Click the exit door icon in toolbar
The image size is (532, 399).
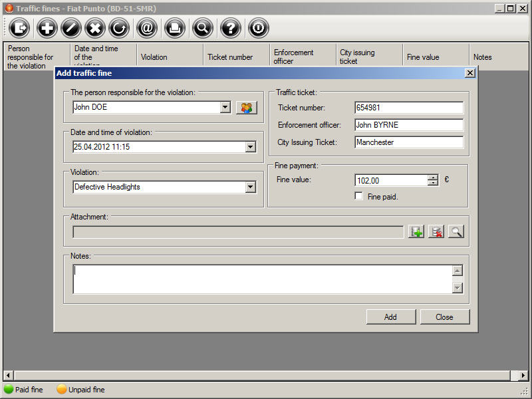pos(20,28)
